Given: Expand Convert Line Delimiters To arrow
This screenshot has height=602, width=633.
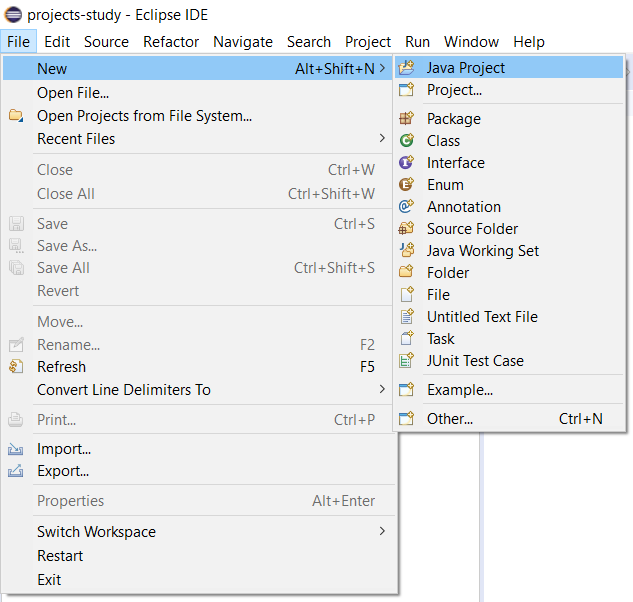Looking at the screenshot, I should coord(382,389).
